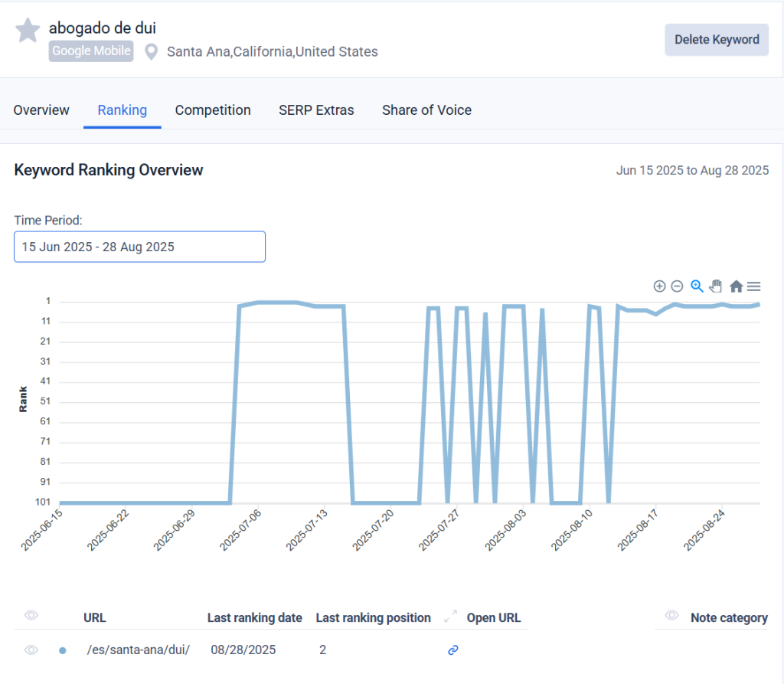
Task: Click the Open URL column header
Action: [494, 618]
